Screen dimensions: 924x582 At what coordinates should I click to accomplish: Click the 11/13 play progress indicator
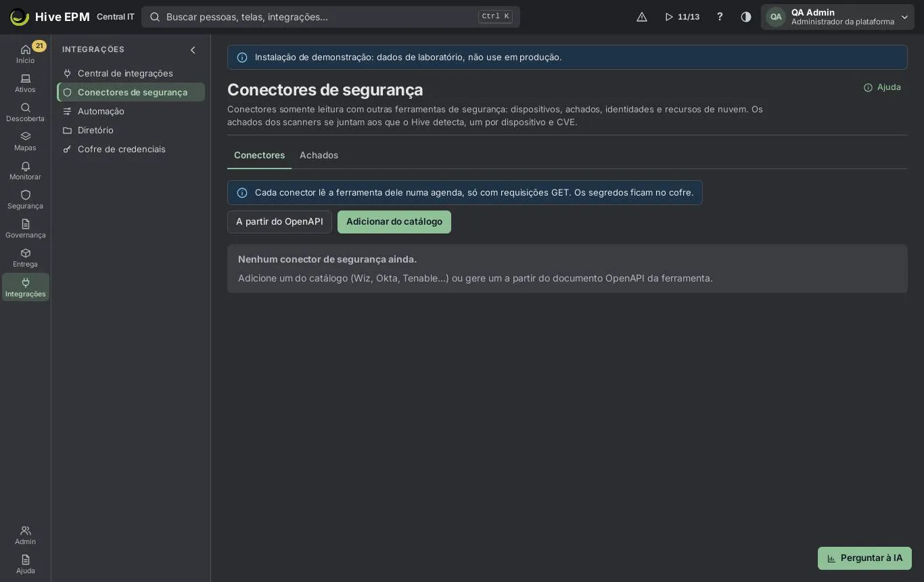point(682,17)
